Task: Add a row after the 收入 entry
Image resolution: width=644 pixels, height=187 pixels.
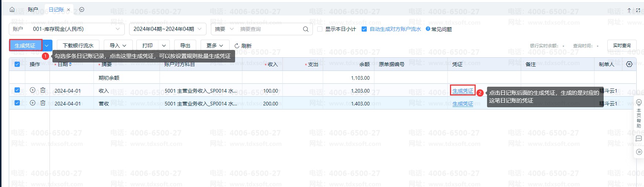Action: pyautogui.click(x=33, y=90)
